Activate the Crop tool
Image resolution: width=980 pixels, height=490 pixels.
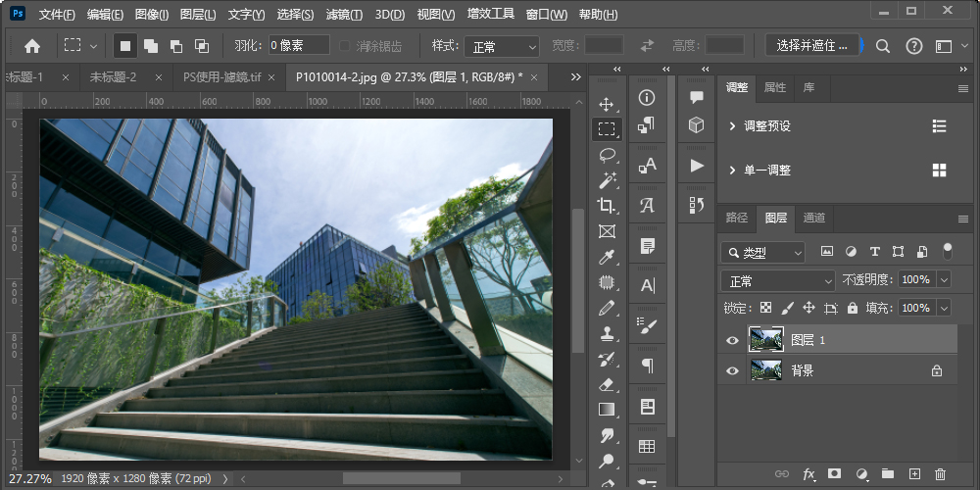607,206
